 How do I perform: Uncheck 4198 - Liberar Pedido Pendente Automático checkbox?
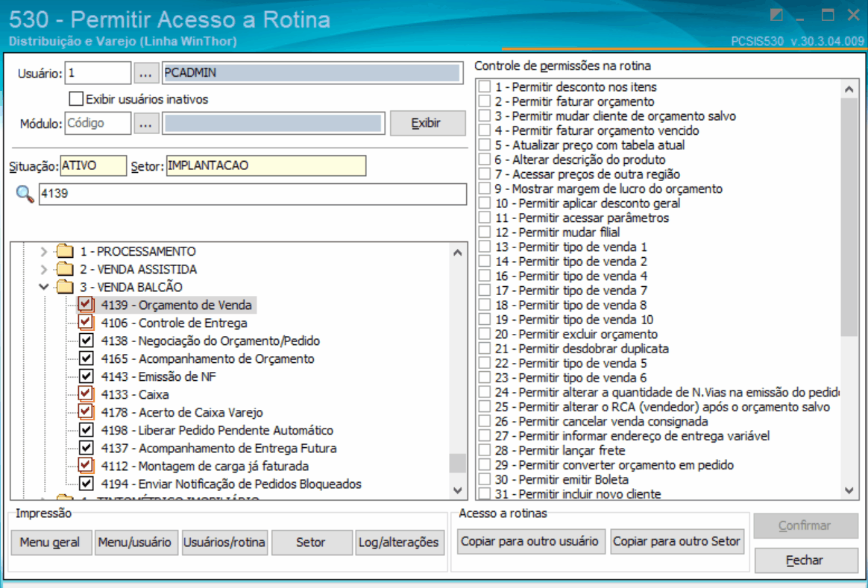pyautogui.click(x=86, y=430)
